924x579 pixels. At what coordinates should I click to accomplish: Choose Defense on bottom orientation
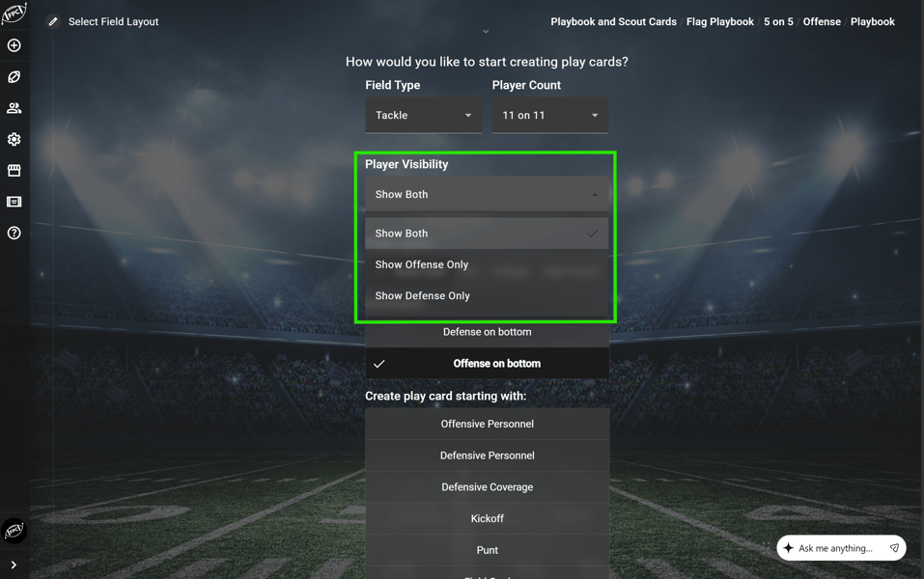tap(487, 332)
